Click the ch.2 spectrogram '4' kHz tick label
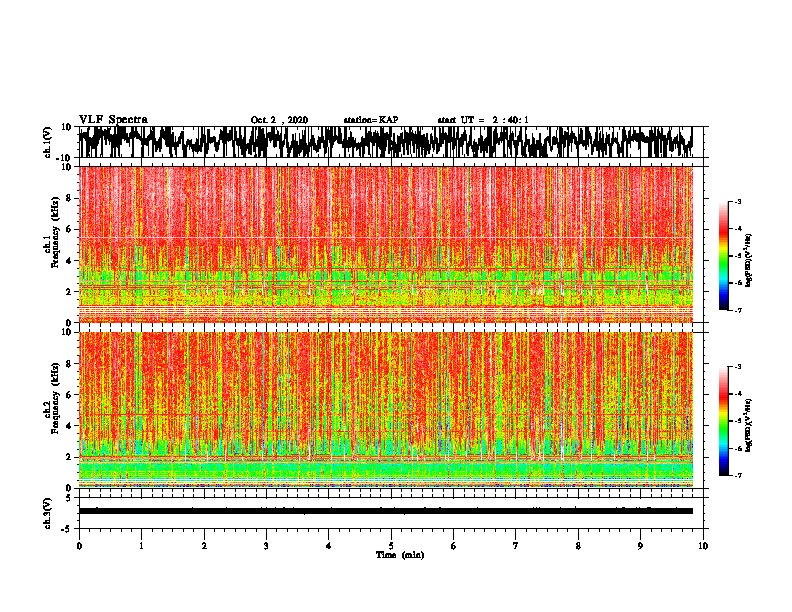 click(69, 426)
